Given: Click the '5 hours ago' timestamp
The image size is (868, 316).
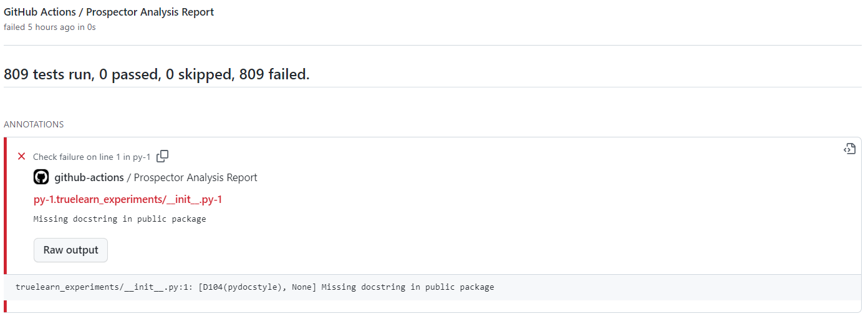Looking at the screenshot, I should click(x=52, y=27).
